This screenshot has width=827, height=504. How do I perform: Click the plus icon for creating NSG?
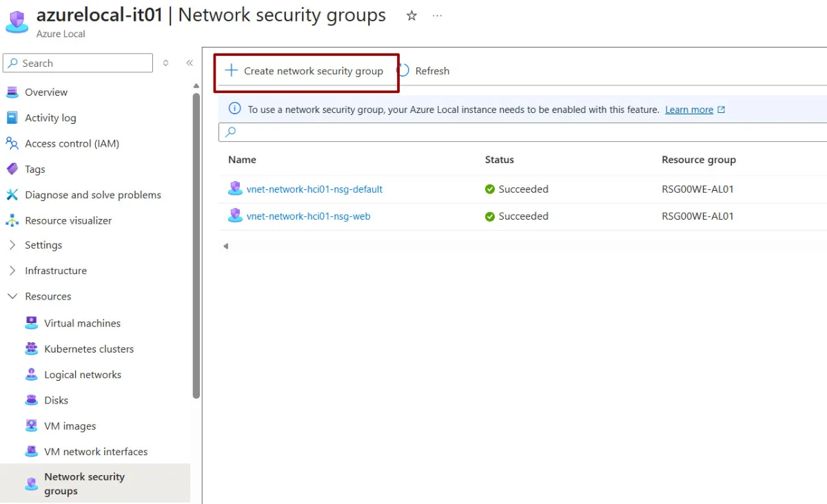tap(232, 70)
